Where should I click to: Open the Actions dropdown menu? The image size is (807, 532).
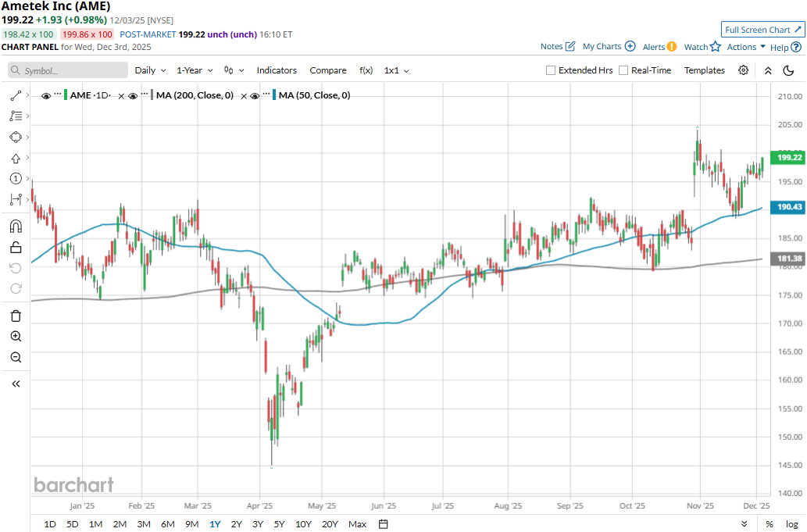[x=746, y=47]
